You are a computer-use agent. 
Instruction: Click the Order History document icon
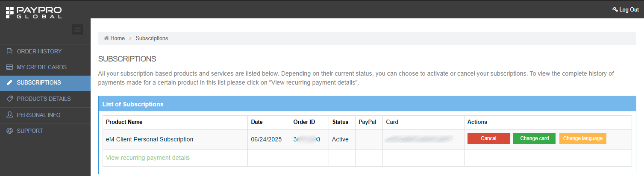coord(9,52)
